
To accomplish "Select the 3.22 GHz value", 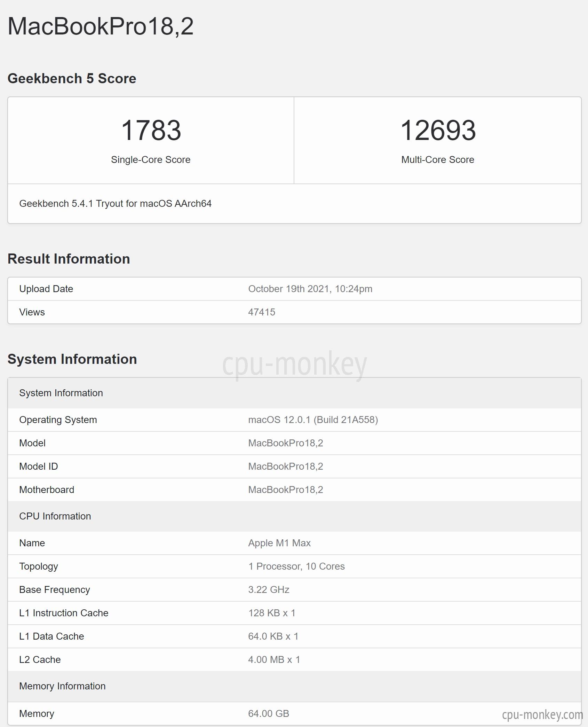I will tap(269, 589).
